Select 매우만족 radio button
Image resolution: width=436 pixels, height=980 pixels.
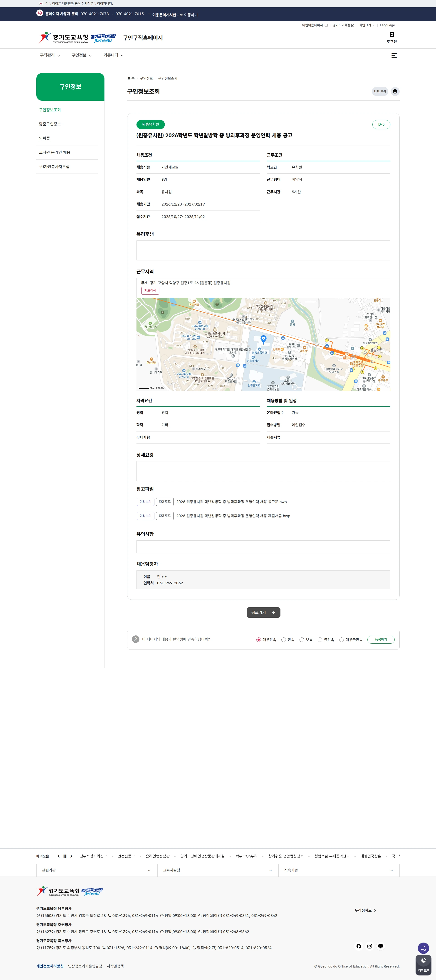pos(259,639)
